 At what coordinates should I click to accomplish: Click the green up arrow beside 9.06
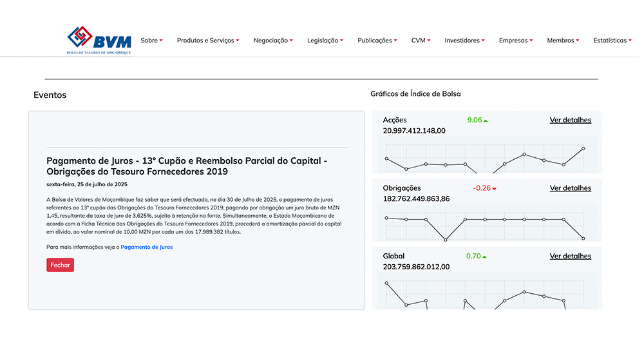coord(486,121)
